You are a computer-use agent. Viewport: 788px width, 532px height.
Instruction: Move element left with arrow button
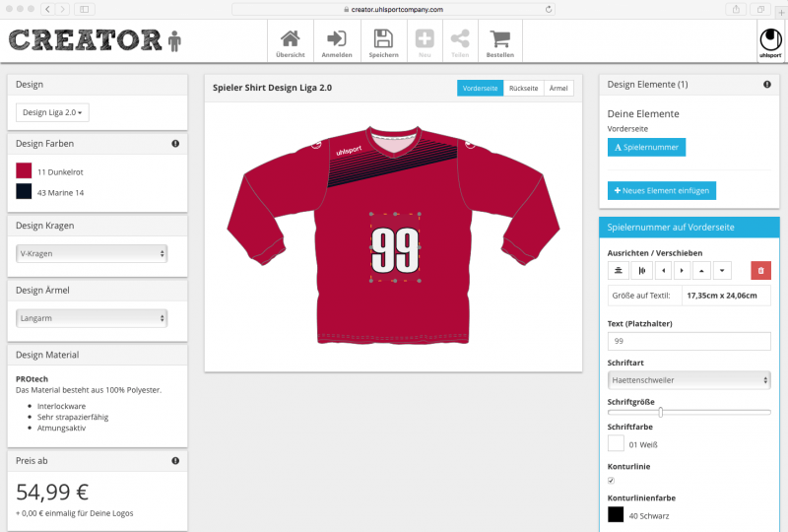point(663,271)
